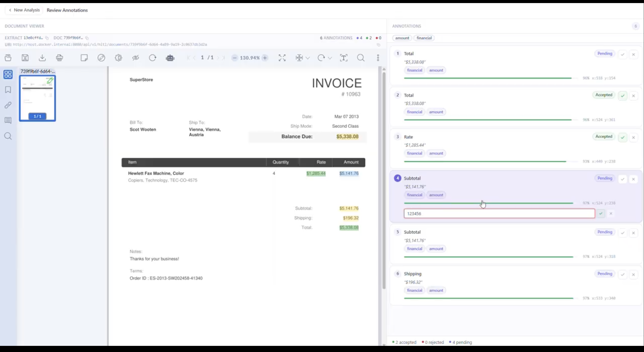644x352 pixels.
Task: Open the attachments link panel
Action: (x=8, y=105)
